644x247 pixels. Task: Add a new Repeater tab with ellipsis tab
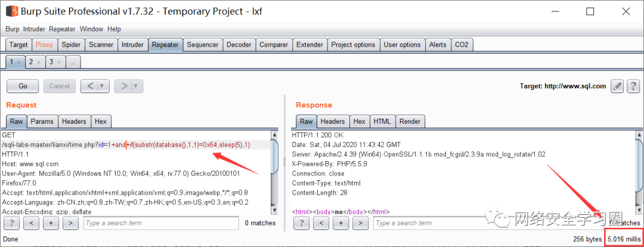tap(73, 62)
